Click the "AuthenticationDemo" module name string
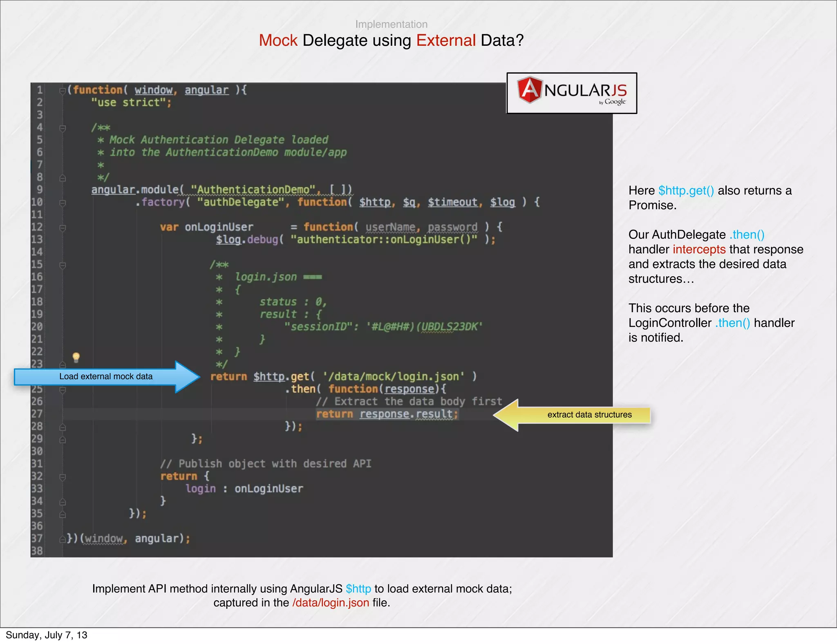 pos(253,190)
